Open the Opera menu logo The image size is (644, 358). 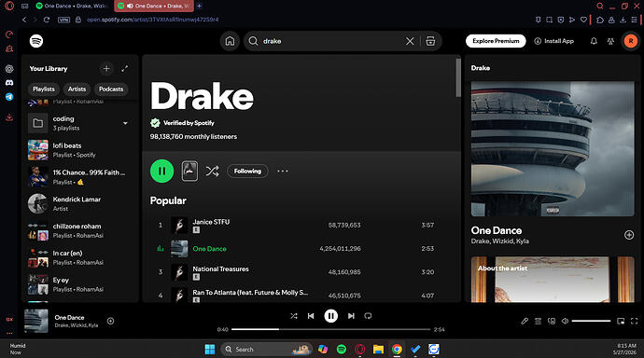tap(9, 6)
